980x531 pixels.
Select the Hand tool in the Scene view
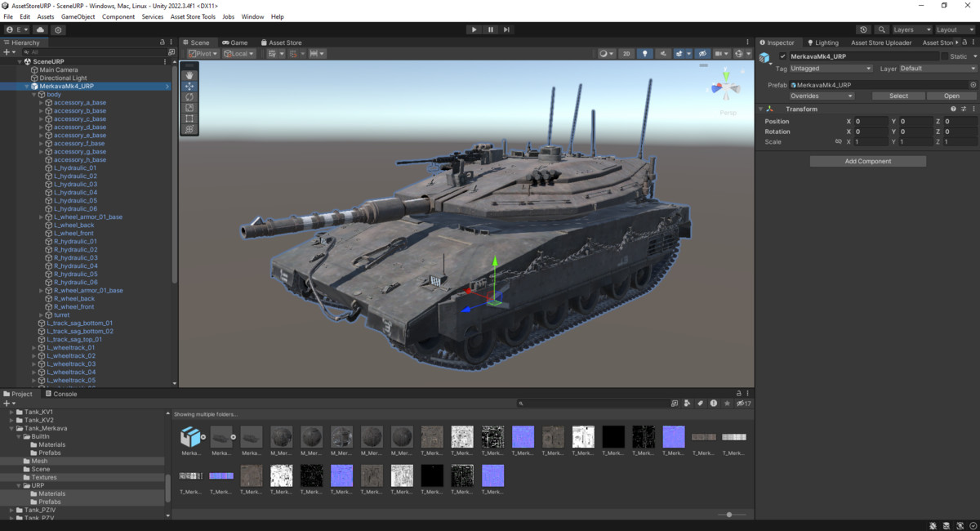click(x=189, y=74)
